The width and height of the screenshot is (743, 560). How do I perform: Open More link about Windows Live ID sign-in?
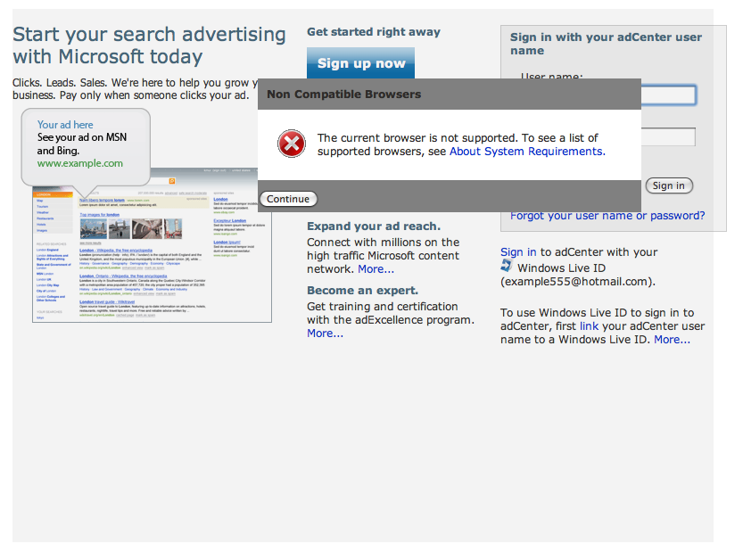click(672, 340)
